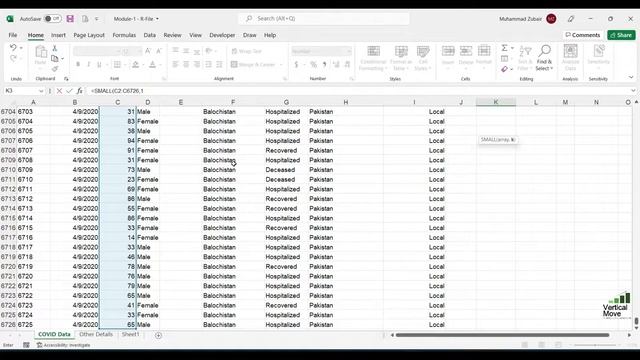
Task: Switch to the Formulas tab
Action: 124,35
